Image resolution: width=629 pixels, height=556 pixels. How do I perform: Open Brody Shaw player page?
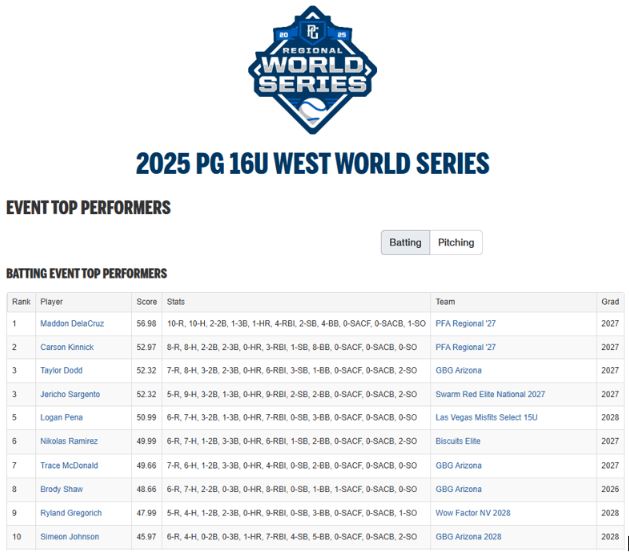click(x=62, y=489)
